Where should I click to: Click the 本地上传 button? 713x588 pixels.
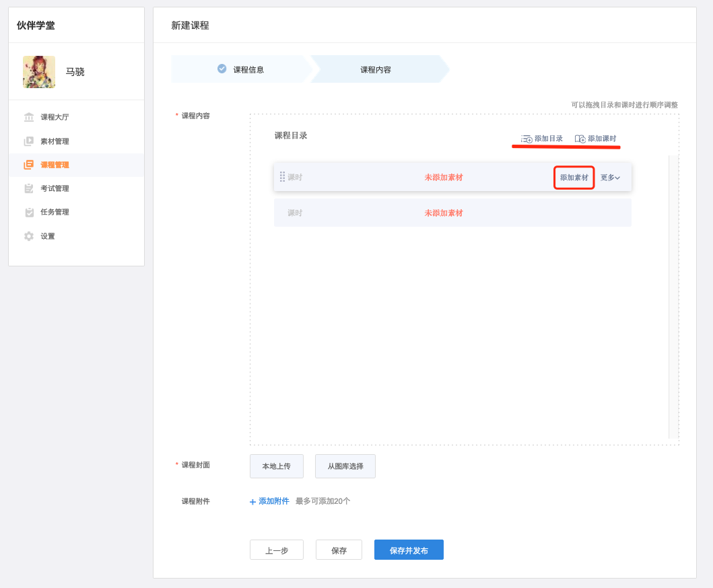pos(277,466)
